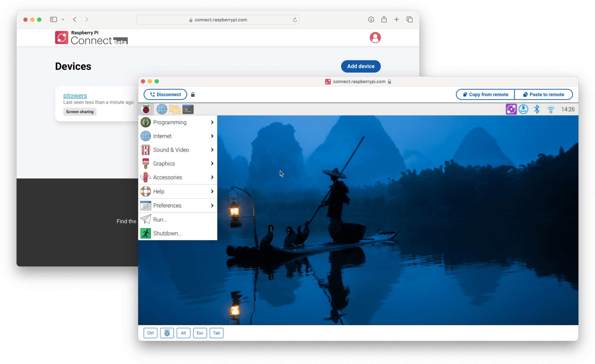
Task: Click the Bluetooth tray icon
Action: coord(537,109)
